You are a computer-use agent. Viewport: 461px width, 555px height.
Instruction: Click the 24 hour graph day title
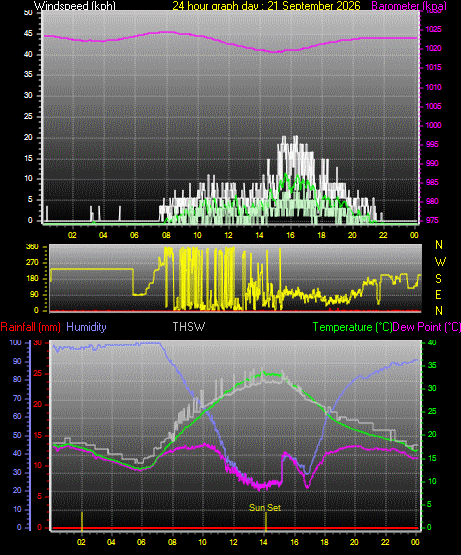click(266, 6)
